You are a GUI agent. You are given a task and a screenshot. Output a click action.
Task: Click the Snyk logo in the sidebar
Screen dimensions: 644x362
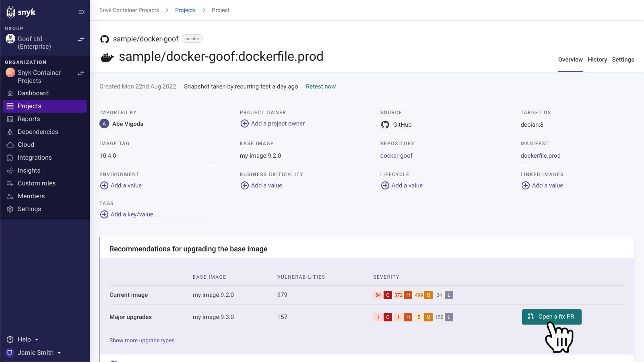(x=21, y=12)
